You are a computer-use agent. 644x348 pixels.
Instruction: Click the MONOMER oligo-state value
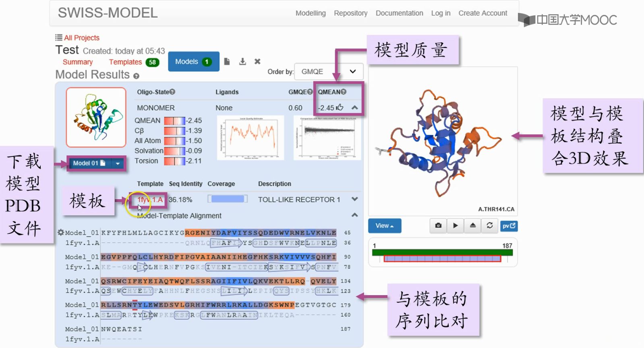click(156, 108)
